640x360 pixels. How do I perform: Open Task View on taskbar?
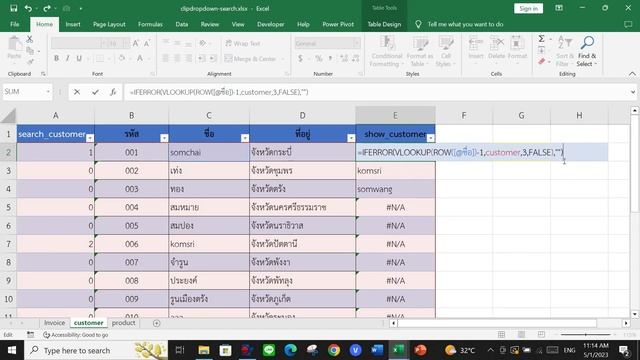tap(180, 350)
